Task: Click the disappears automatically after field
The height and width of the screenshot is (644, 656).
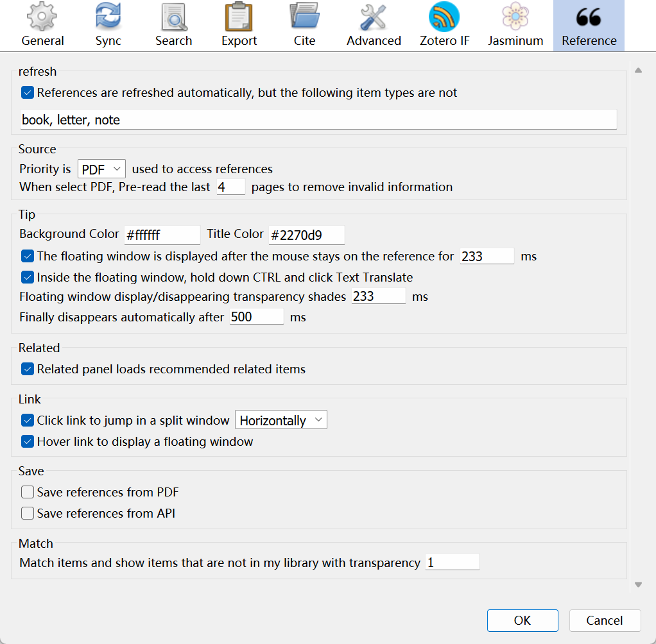Action: point(257,317)
